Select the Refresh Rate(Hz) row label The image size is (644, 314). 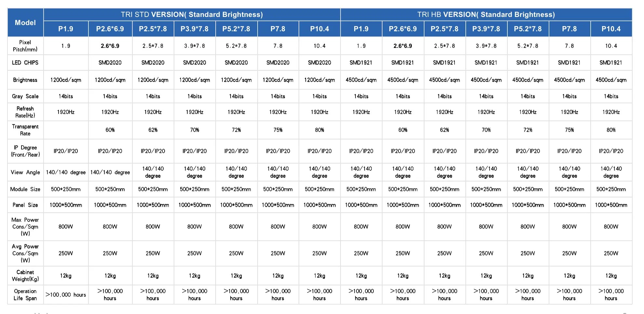(25, 112)
